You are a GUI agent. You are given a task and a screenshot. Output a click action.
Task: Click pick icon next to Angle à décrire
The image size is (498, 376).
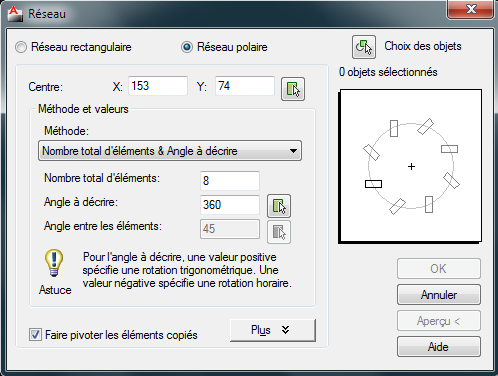point(279,206)
